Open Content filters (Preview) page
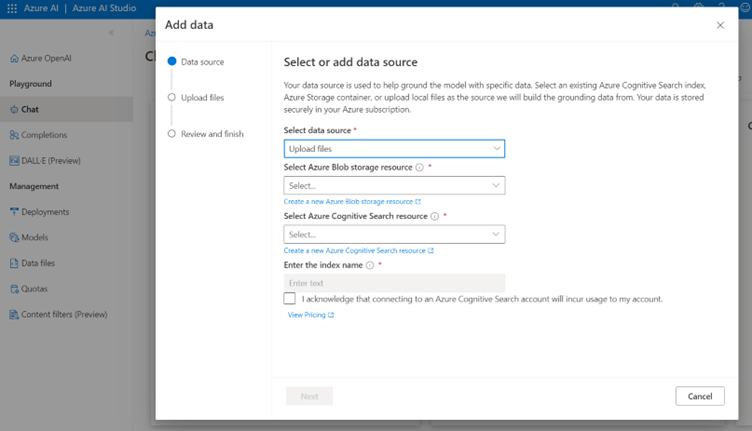752x431 pixels. [x=66, y=315]
